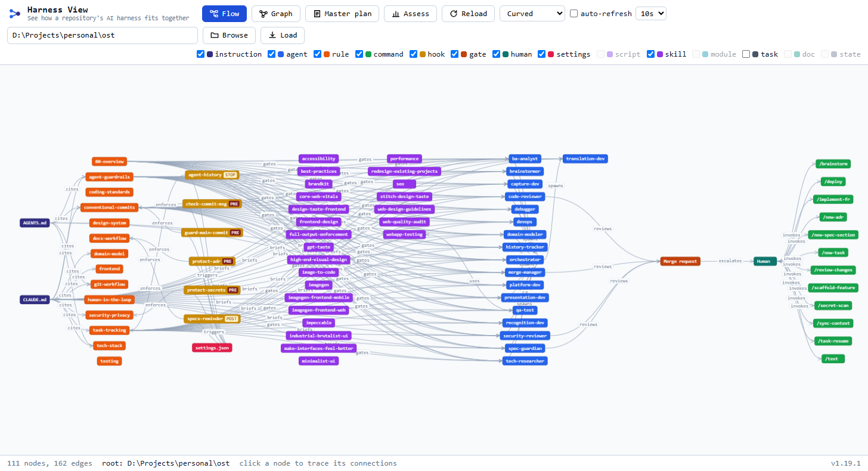Screen dimensions: 868x471
Task: Uncheck the hook filter checkbox
Action: 414,54
